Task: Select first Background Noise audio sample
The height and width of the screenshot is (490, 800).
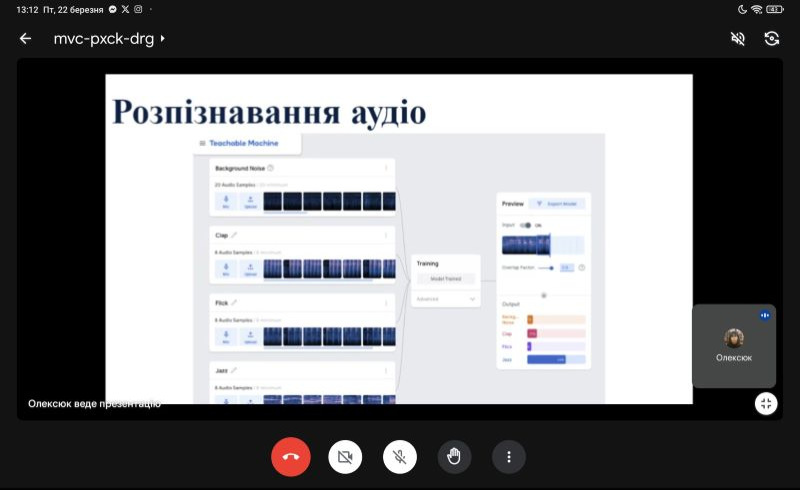Action: [x=272, y=201]
